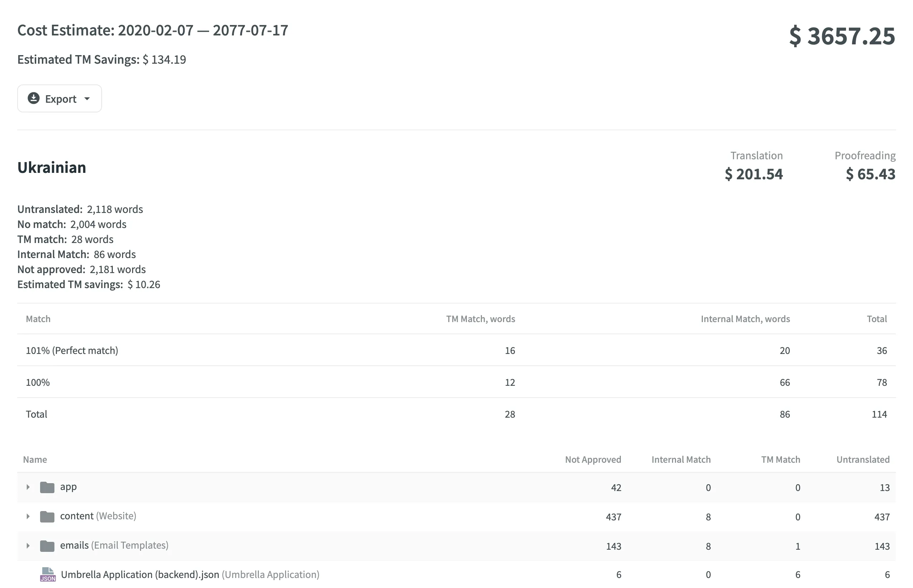The height and width of the screenshot is (588, 913).
Task: Click the Ukrainian language heading
Action: point(52,167)
